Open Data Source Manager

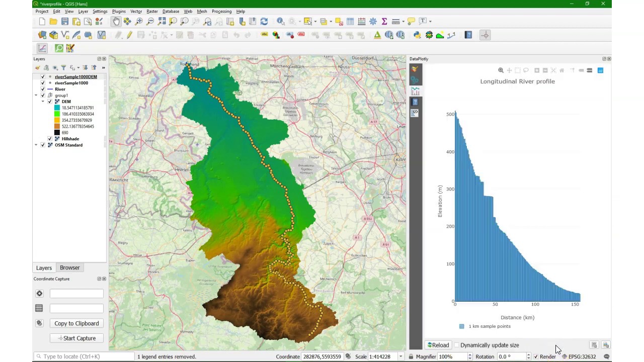click(x=42, y=35)
